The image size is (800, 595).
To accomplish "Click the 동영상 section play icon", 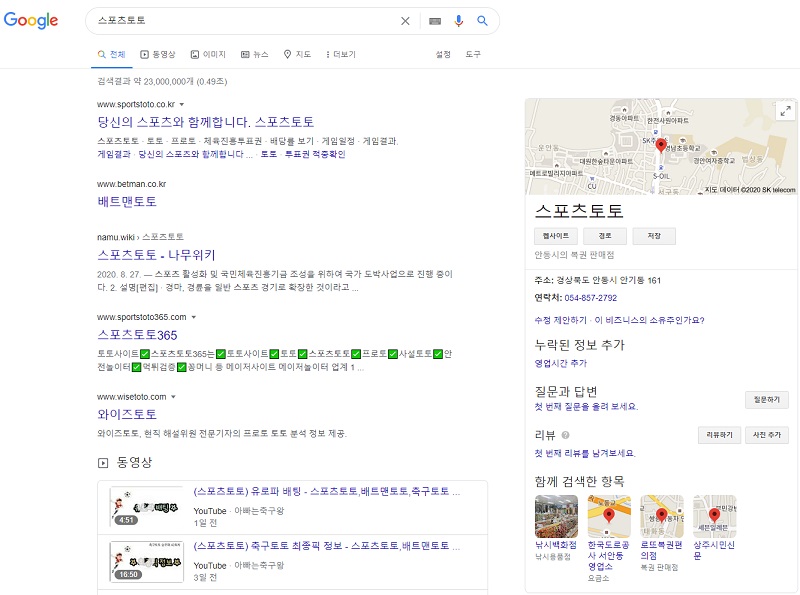I will coord(103,463).
